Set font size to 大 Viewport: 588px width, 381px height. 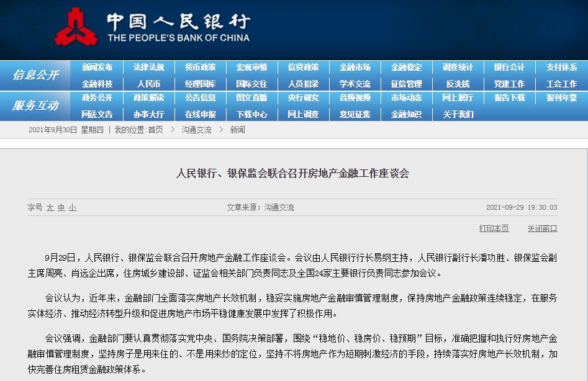50,207
